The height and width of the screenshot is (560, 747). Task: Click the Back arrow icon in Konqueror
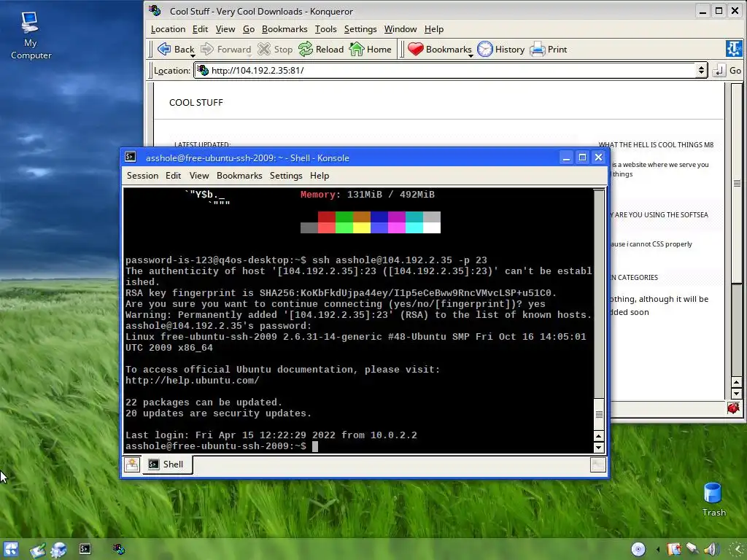[164, 49]
